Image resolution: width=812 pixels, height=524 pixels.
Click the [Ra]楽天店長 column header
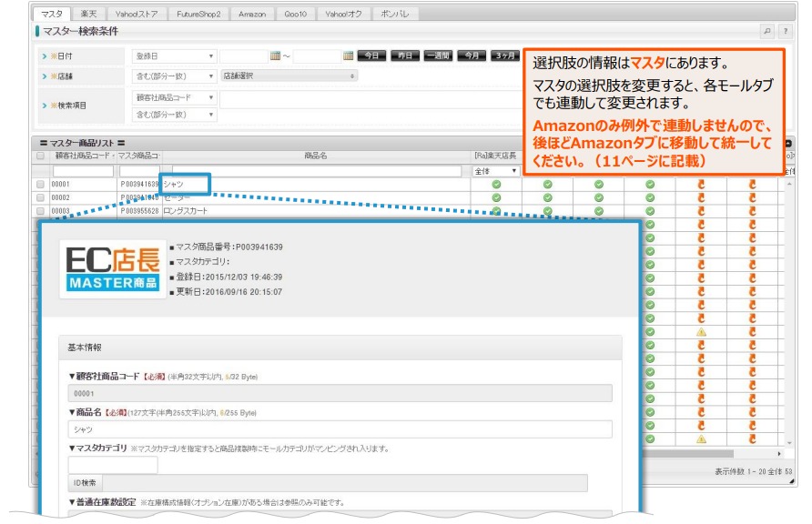(495, 156)
